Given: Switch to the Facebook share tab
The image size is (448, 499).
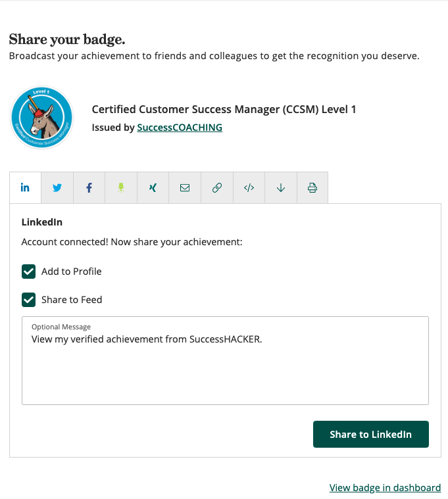Looking at the screenshot, I should [89, 187].
